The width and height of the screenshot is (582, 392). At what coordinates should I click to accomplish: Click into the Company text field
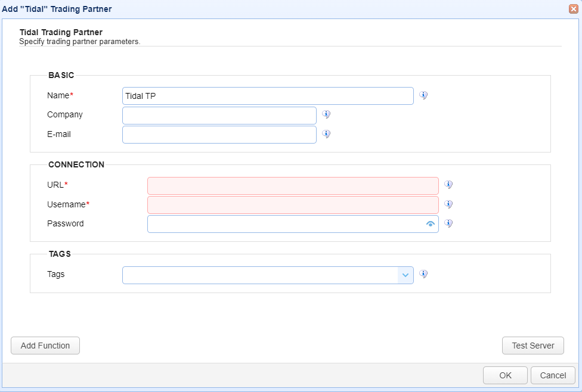pyautogui.click(x=219, y=116)
